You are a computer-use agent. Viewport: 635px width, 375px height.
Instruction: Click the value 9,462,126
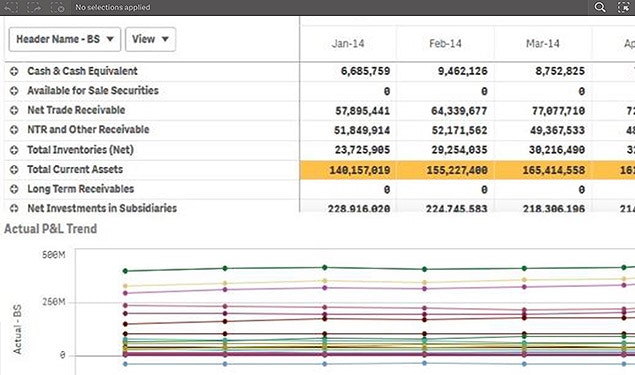tap(462, 71)
